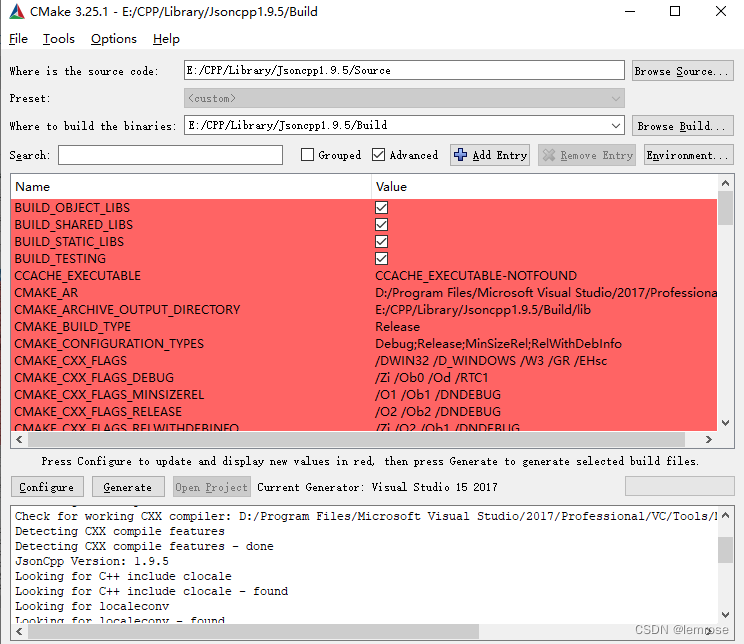Click the Search input field
The height and width of the screenshot is (644, 744).
(x=170, y=155)
